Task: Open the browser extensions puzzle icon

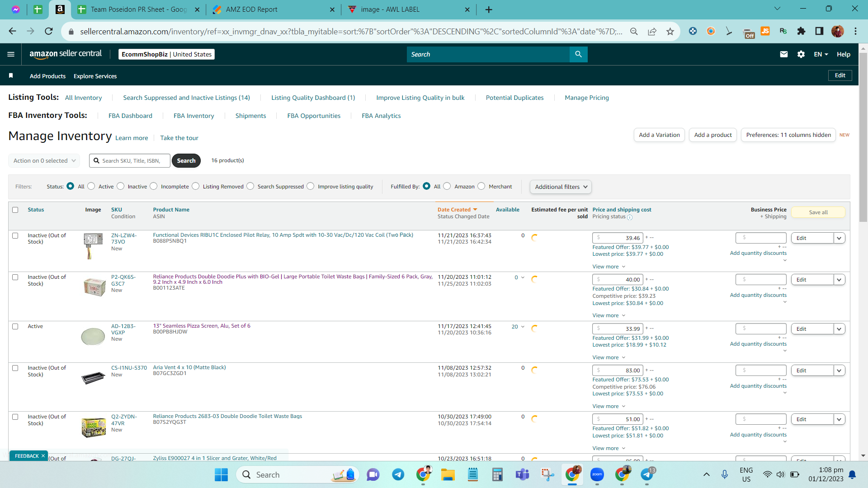Action: 801,31
